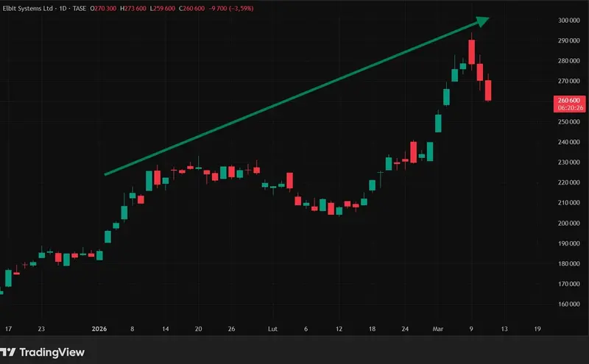Viewport: 589px width, 364px height.
Task: Click the 1D interval label in header
Action: coord(63,8)
